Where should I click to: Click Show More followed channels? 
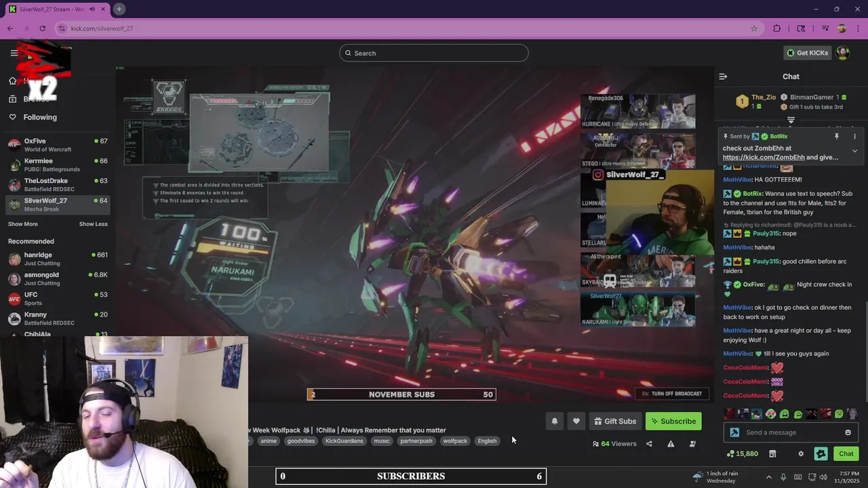pos(23,224)
